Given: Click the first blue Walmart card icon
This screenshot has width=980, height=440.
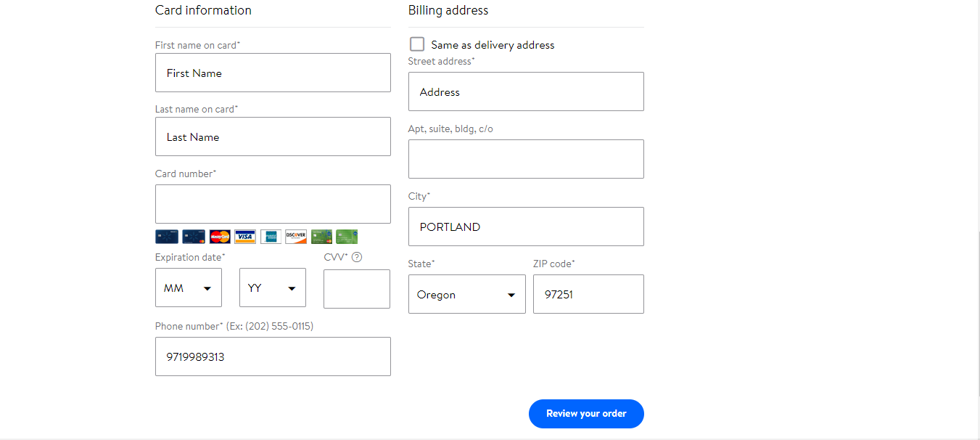Looking at the screenshot, I should click(x=167, y=237).
